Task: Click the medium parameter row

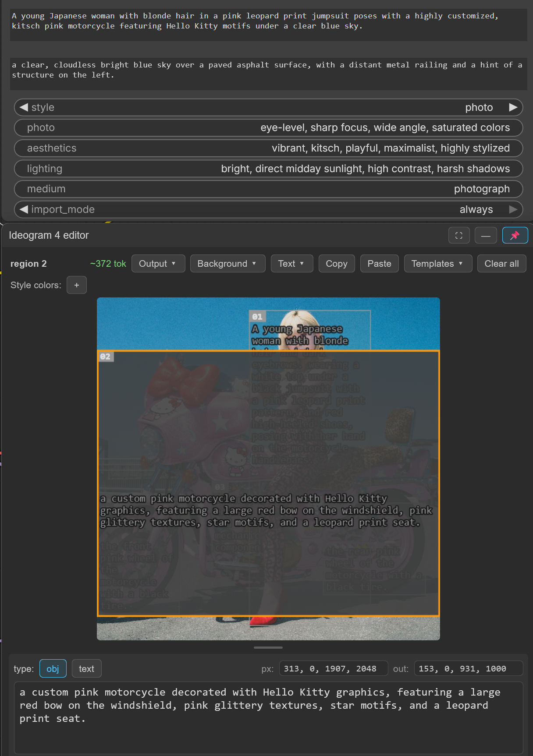Action: (268, 189)
